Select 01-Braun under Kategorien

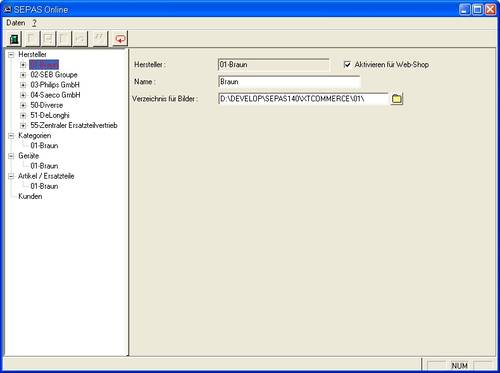44,146
